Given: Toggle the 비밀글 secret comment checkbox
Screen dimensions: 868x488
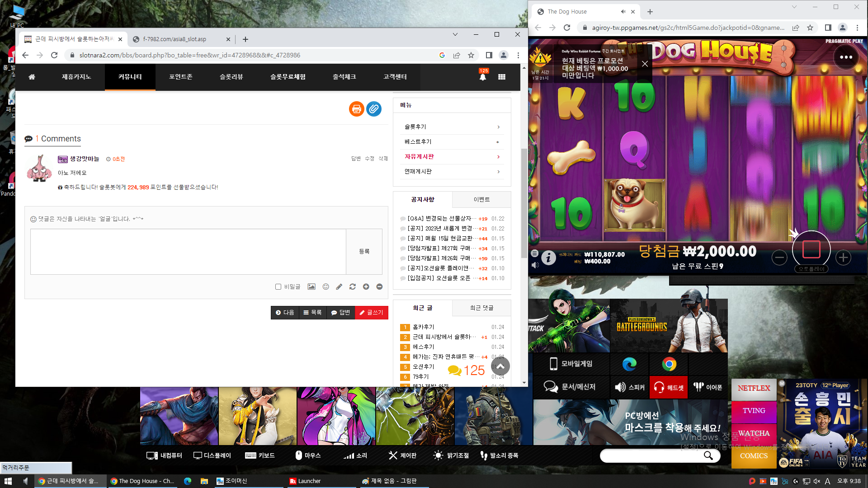Looking at the screenshot, I should point(278,286).
